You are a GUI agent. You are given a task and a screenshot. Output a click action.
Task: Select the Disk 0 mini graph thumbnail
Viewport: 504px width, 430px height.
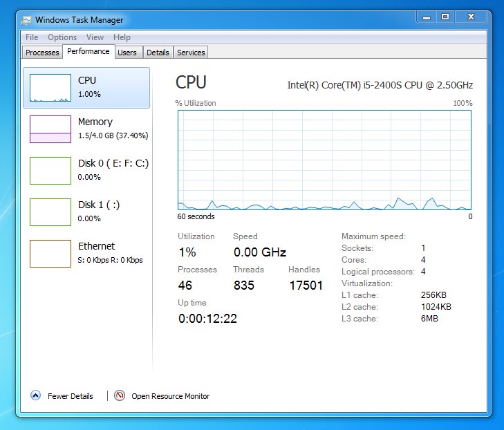tap(50, 171)
